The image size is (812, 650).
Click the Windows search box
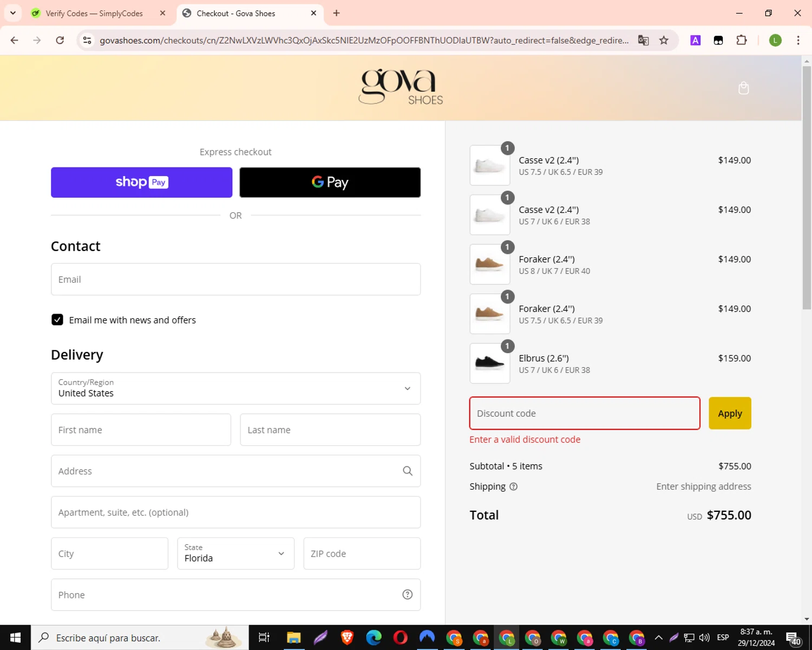[x=140, y=638]
